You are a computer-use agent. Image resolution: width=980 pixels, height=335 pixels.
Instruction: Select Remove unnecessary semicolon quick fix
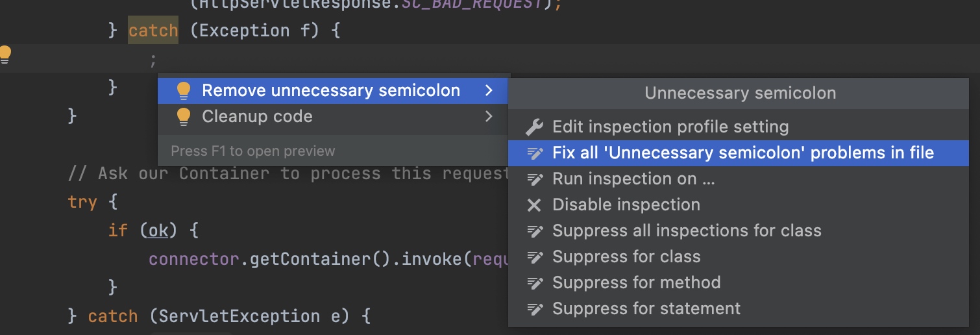pyautogui.click(x=331, y=91)
